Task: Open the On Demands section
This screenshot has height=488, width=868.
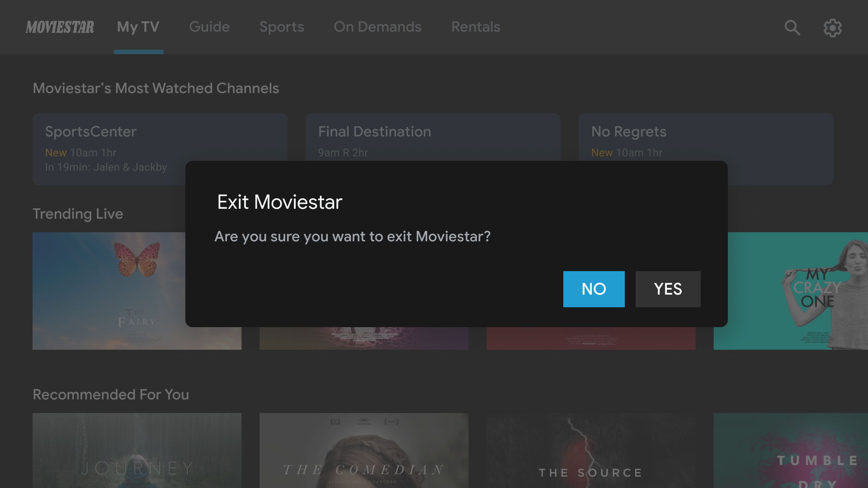Action: 378,27
